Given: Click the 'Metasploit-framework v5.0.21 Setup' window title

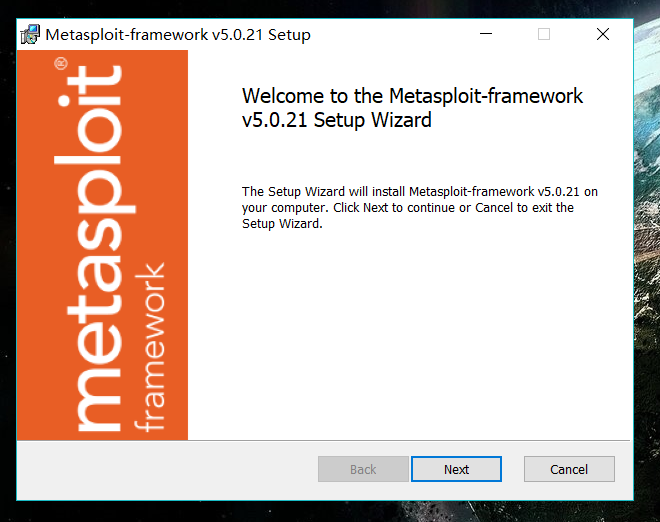Looking at the screenshot, I should point(178,35).
